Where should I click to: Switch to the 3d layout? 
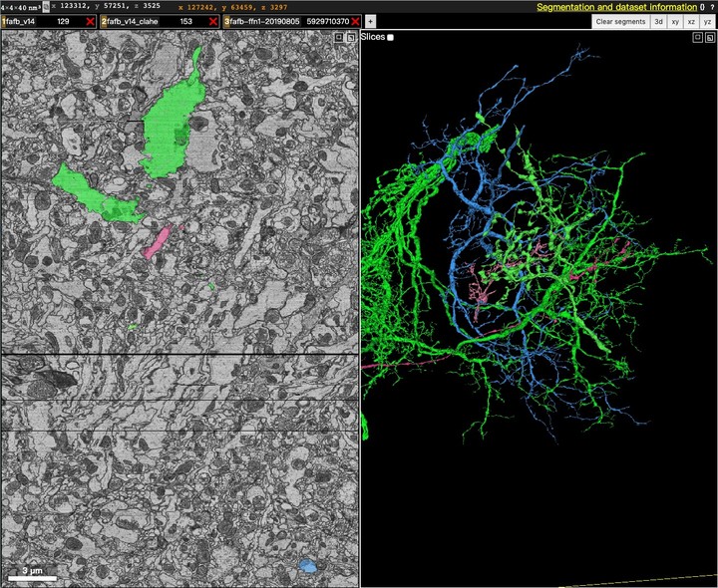658,22
